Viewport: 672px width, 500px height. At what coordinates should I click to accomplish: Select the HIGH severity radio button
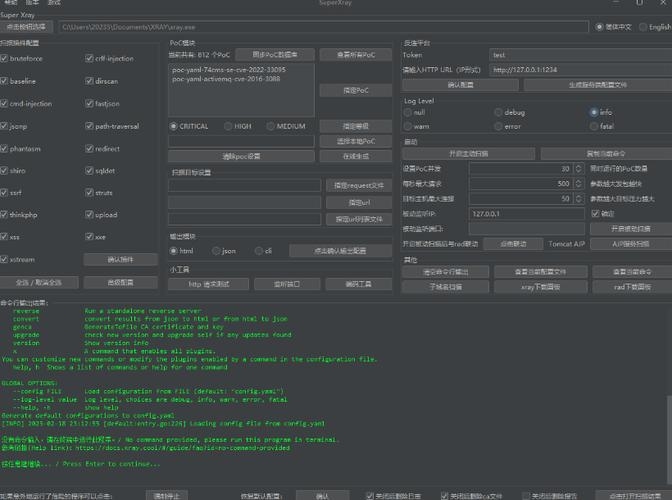coord(229,126)
